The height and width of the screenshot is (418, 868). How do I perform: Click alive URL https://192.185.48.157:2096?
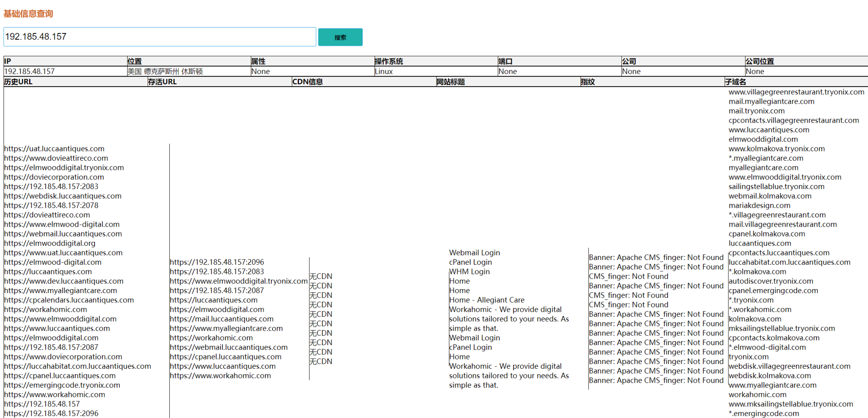(217, 262)
